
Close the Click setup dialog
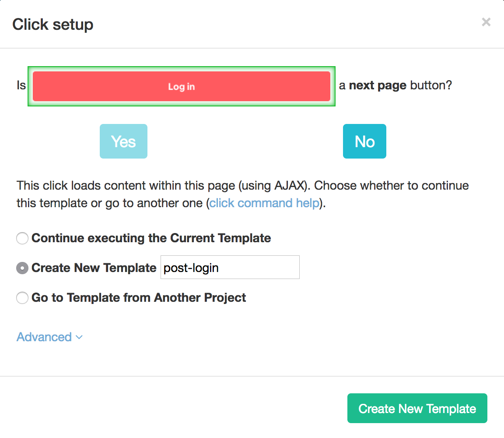click(486, 22)
